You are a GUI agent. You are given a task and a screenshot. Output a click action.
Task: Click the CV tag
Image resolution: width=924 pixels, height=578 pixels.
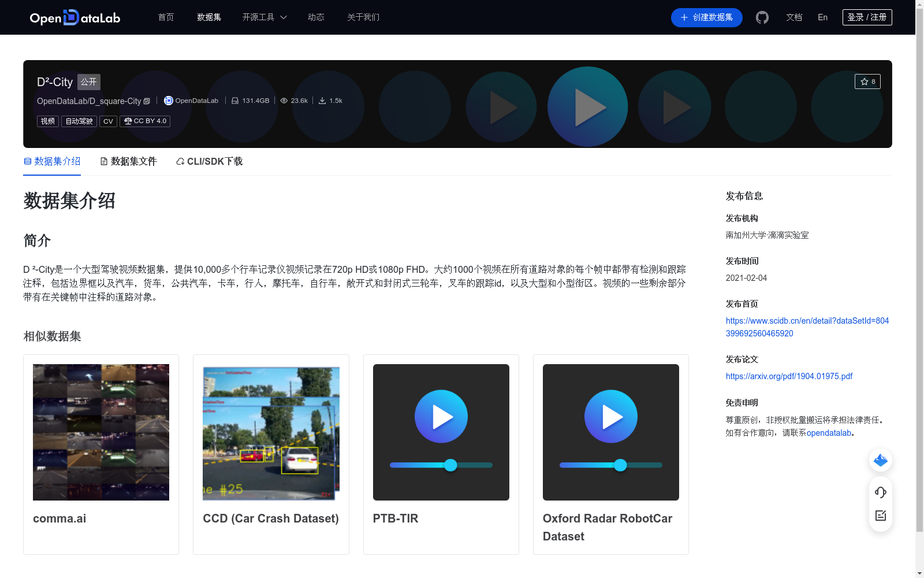pyautogui.click(x=108, y=121)
